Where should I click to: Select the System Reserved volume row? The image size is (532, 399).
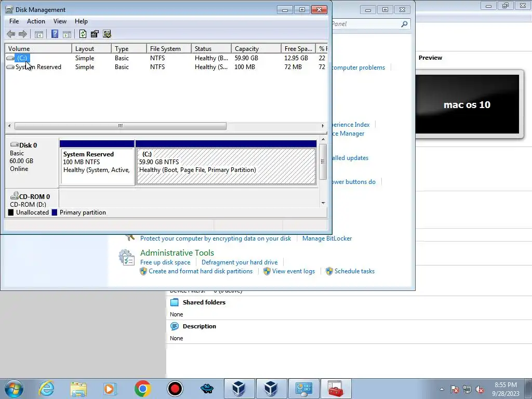166,67
